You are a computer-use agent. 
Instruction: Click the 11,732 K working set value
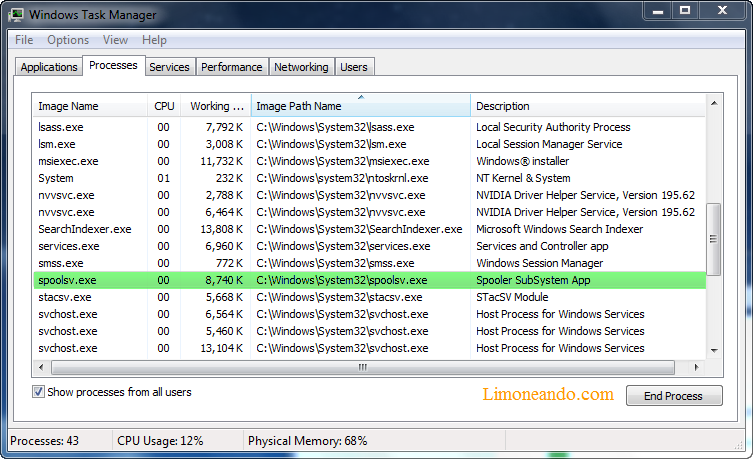221,161
